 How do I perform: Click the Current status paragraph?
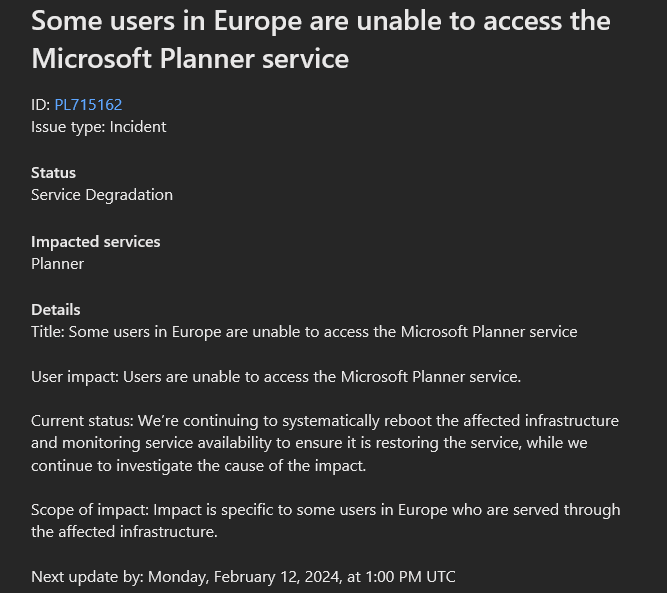(x=325, y=443)
